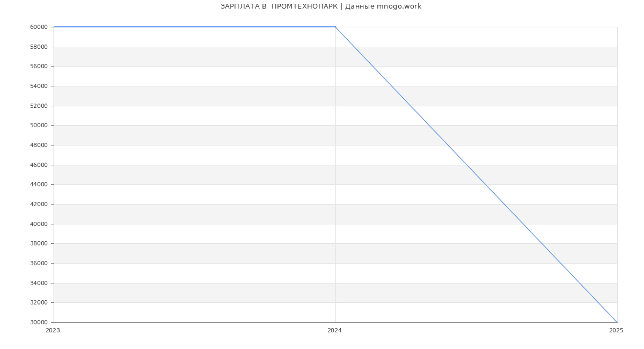This screenshot has height=349, width=644.
Task: Select the 46000 y-axis label
Action: [x=39, y=165]
